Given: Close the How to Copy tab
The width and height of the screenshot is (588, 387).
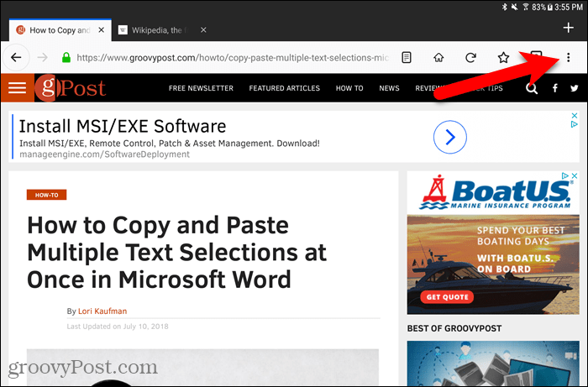Looking at the screenshot, I should (x=102, y=30).
